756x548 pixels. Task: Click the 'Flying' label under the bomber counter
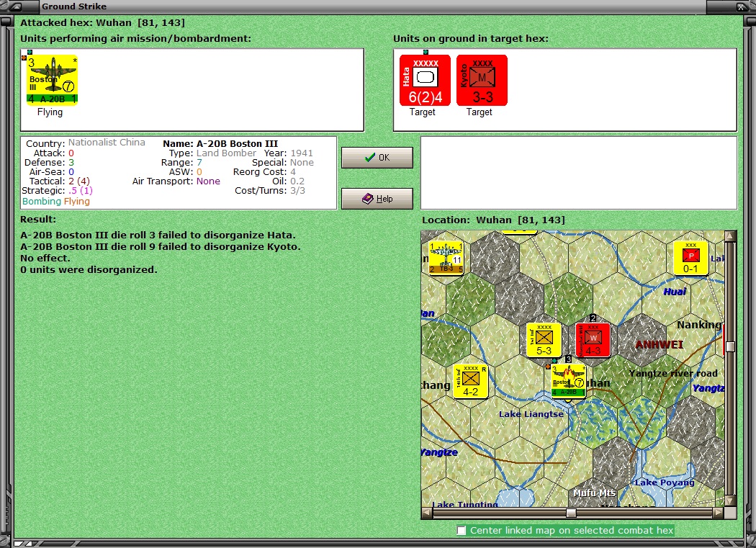(50, 112)
